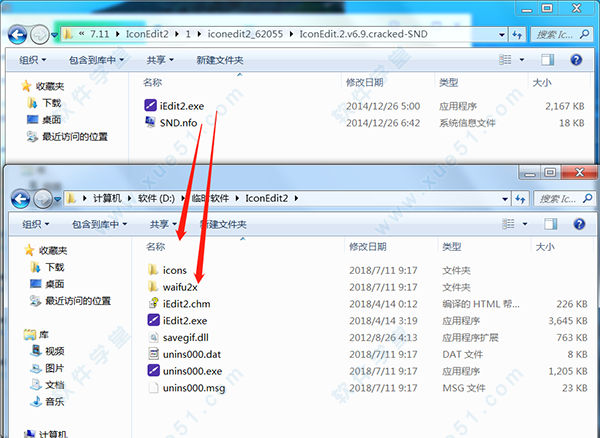Open 组织 menu in upper window
The height and width of the screenshot is (438, 600).
(x=33, y=60)
